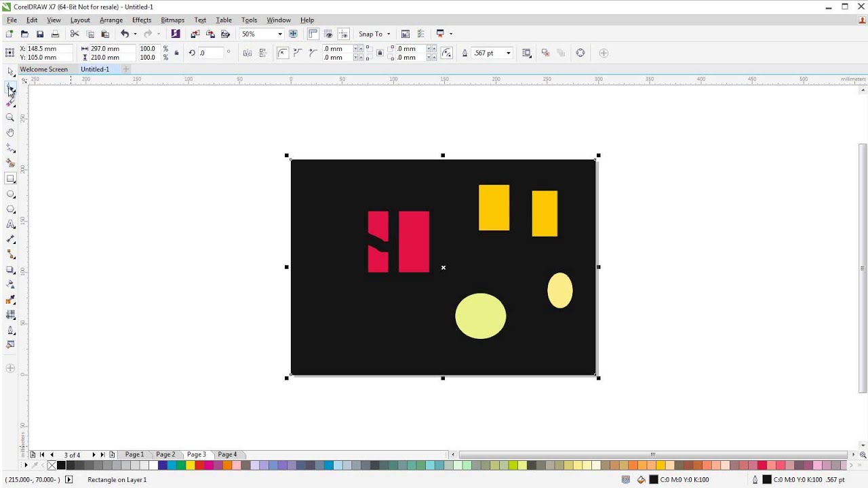
Task: Switch to Page 1 tab
Action: 134,455
